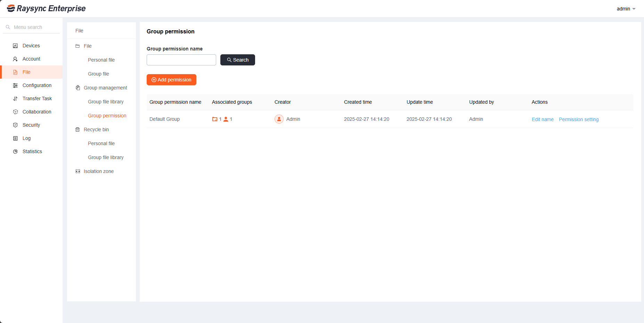The width and height of the screenshot is (644, 323).
Task: Click the associated users person icon
Action: pyautogui.click(x=226, y=119)
